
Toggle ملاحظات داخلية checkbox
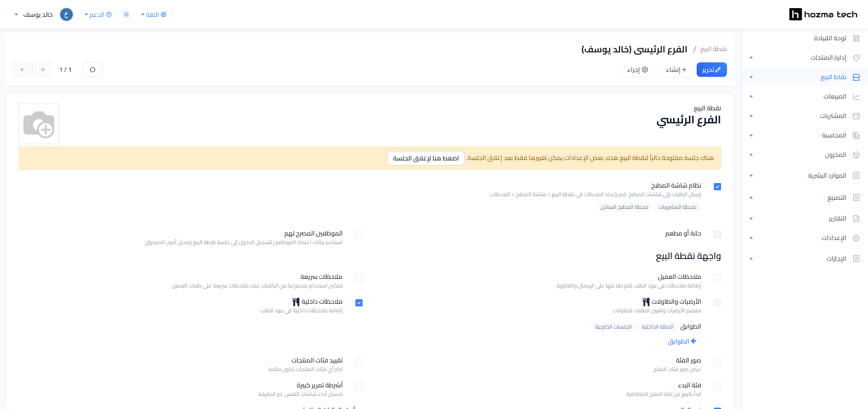[359, 303]
